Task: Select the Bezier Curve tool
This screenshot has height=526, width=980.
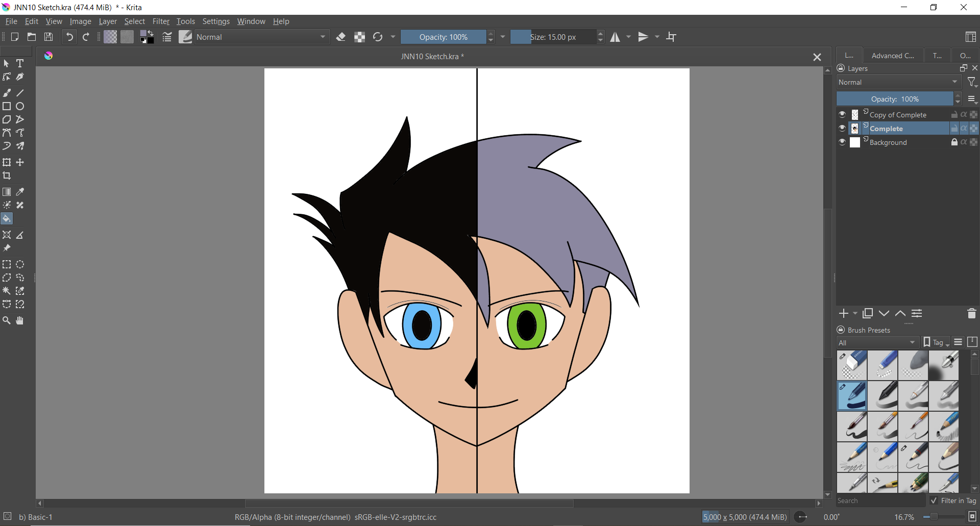Action: tap(7, 133)
